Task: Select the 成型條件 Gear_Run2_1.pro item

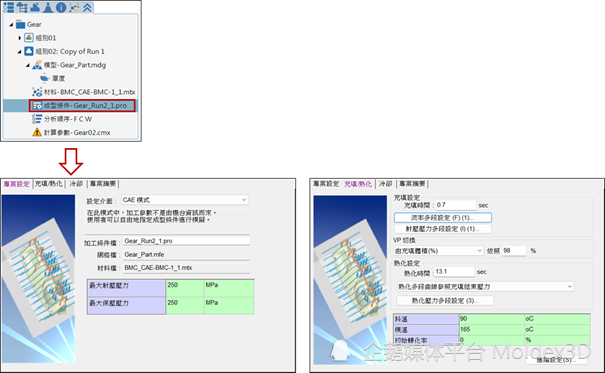Action: [x=82, y=105]
